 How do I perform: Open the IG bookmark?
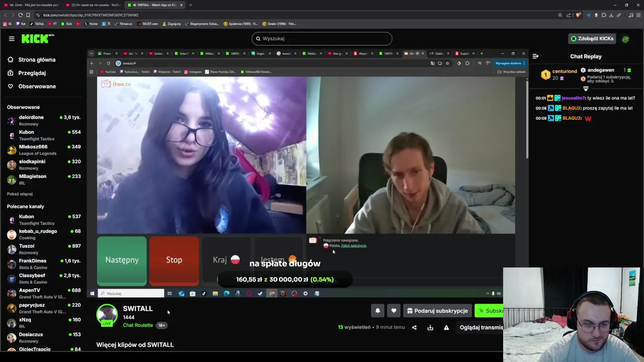coord(8,24)
